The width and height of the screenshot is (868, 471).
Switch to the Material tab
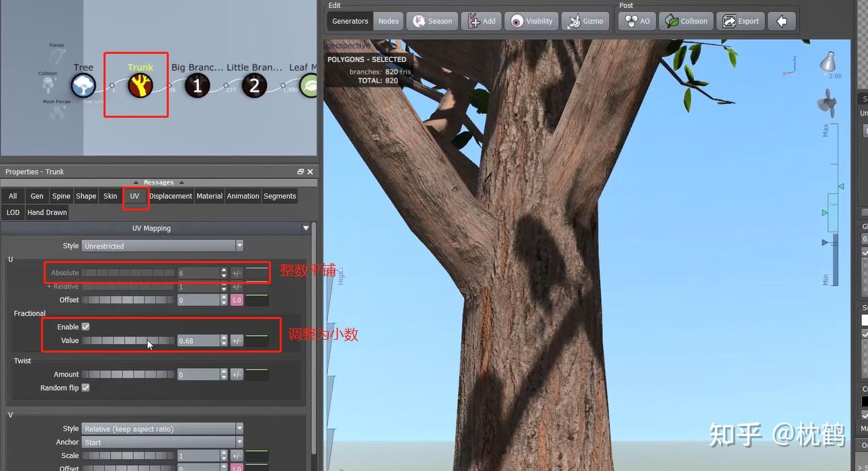[209, 196]
